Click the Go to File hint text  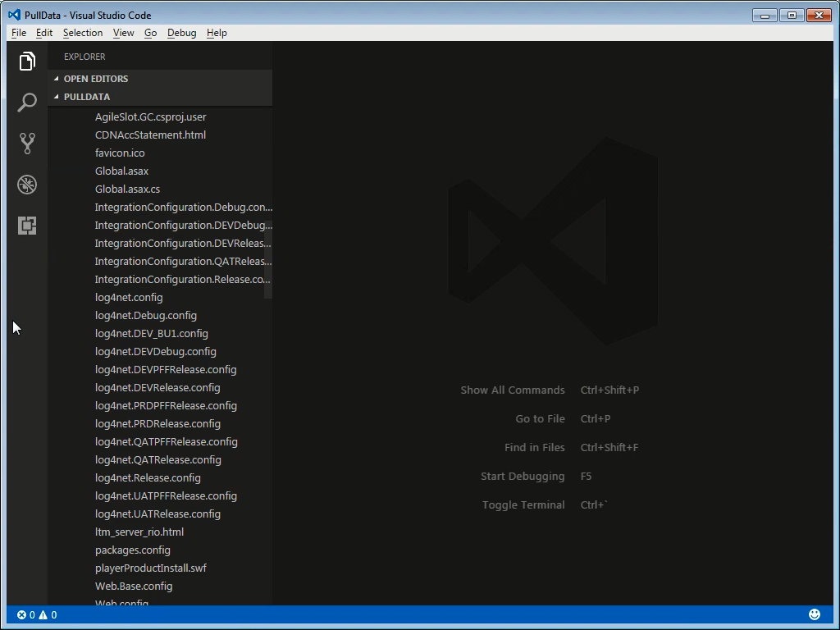click(x=540, y=419)
